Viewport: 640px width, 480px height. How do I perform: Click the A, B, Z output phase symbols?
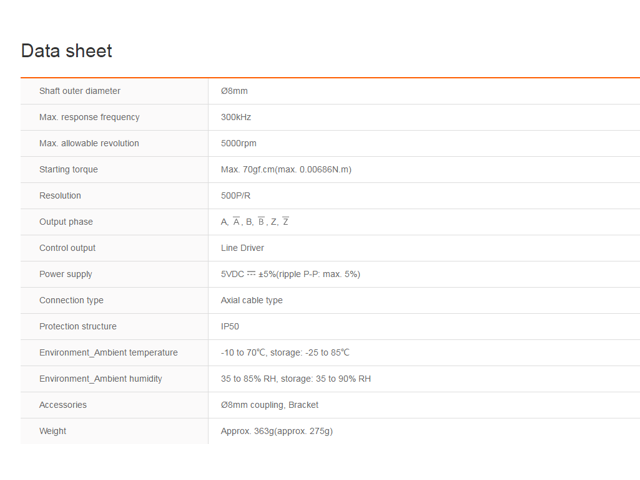click(255, 221)
